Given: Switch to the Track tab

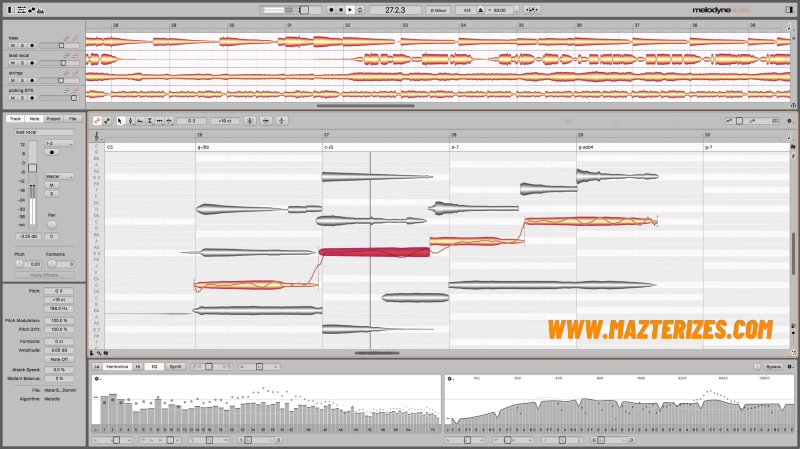Looking at the screenshot, I should pos(15,118).
